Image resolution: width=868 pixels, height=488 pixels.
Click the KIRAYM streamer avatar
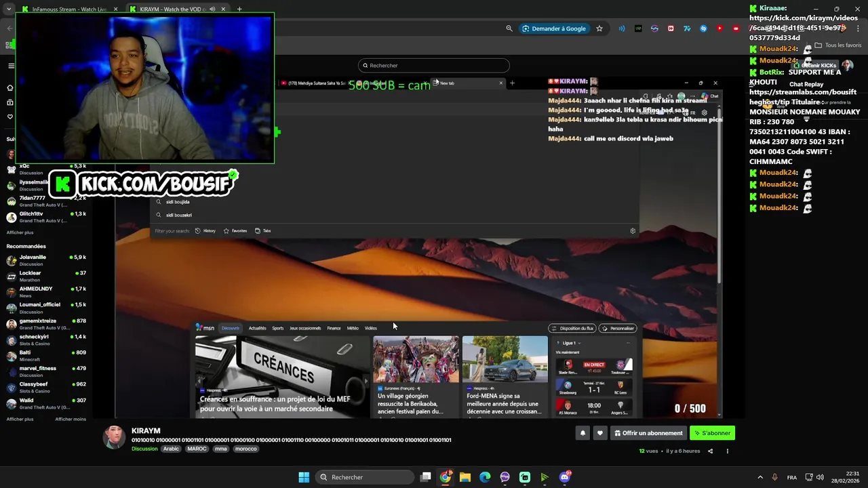(114, 438)
